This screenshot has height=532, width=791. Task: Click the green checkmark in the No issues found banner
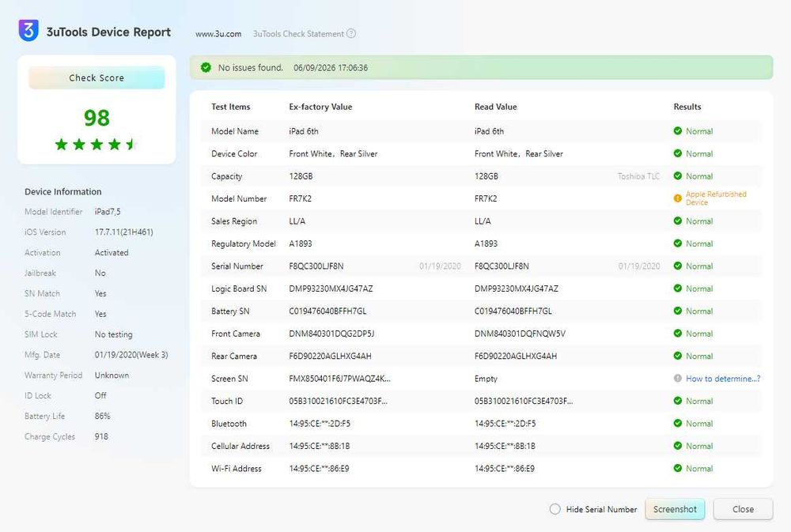[206, 67]
